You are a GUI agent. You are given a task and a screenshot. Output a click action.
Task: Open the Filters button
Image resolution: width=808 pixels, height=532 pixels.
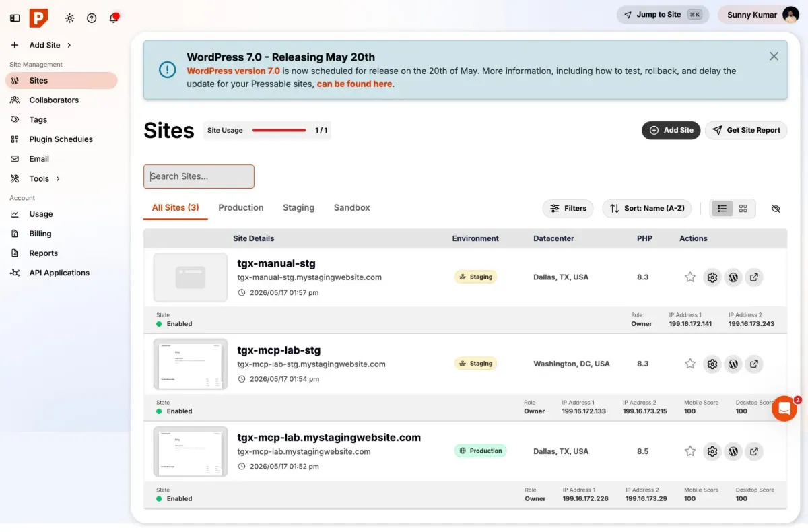(x=568, y=209)
